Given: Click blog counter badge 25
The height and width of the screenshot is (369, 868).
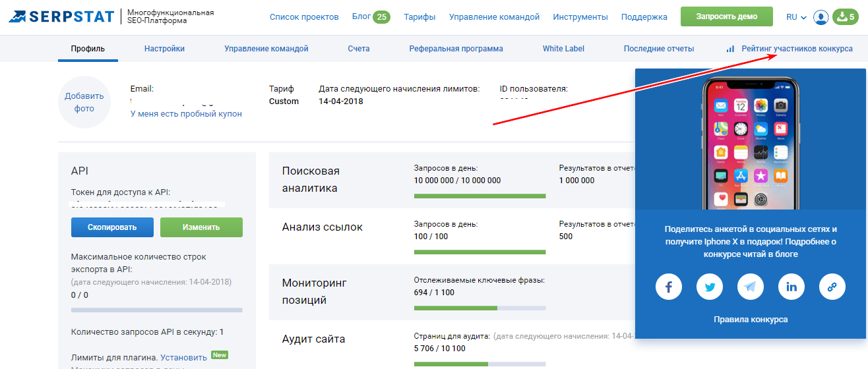Looking at the screenshot, I should (x=381, y=17).
